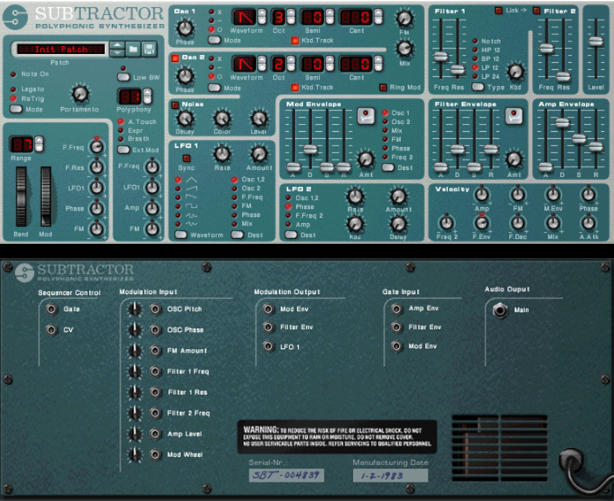Step the Osc 1 Semi value
The image size is (614, 501).
click(330, 17)
